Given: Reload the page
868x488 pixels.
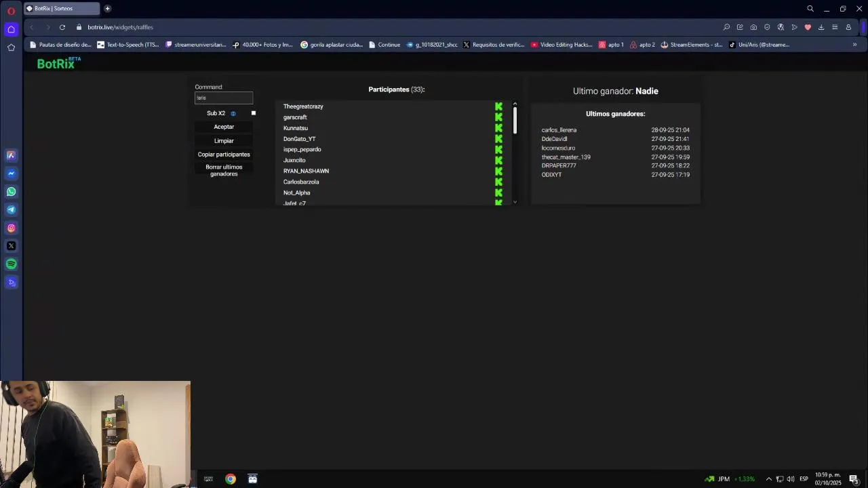Looking at the screenshot, I should (x=62, y=27).
